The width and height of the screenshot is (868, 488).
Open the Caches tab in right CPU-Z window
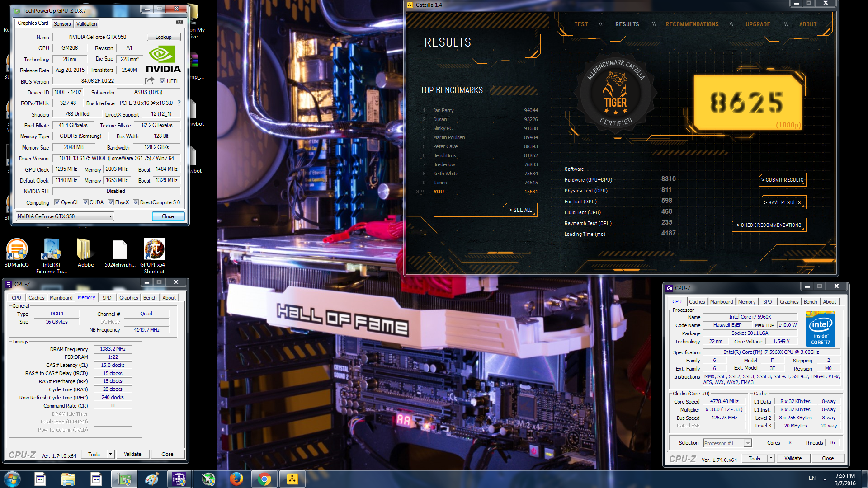pos(697,302)
